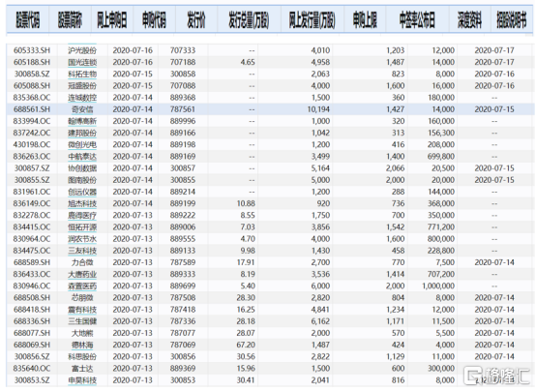Open the 建邦股份 stock link

tap(82, 133)
